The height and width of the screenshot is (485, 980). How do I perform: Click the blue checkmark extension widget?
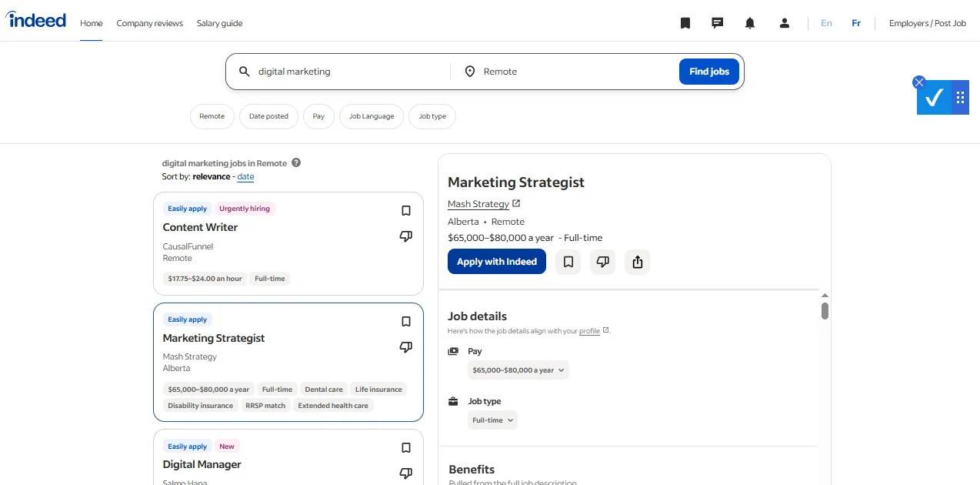(x=934, y=98)
